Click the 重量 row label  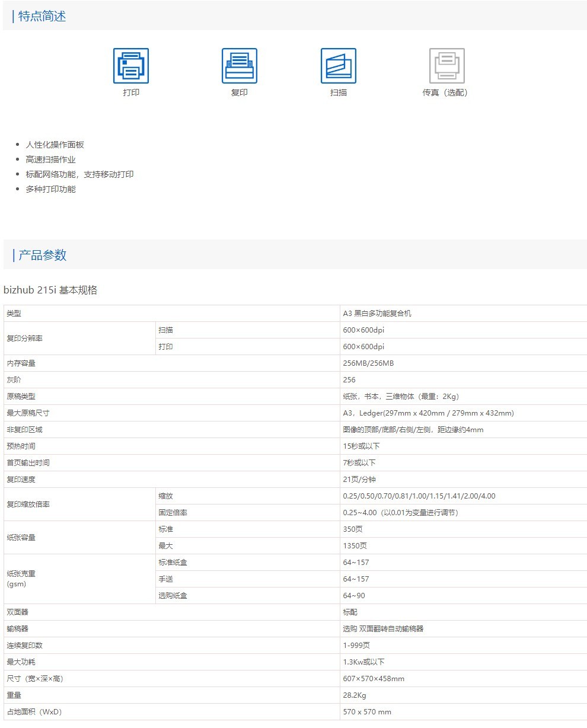point(14,695)
